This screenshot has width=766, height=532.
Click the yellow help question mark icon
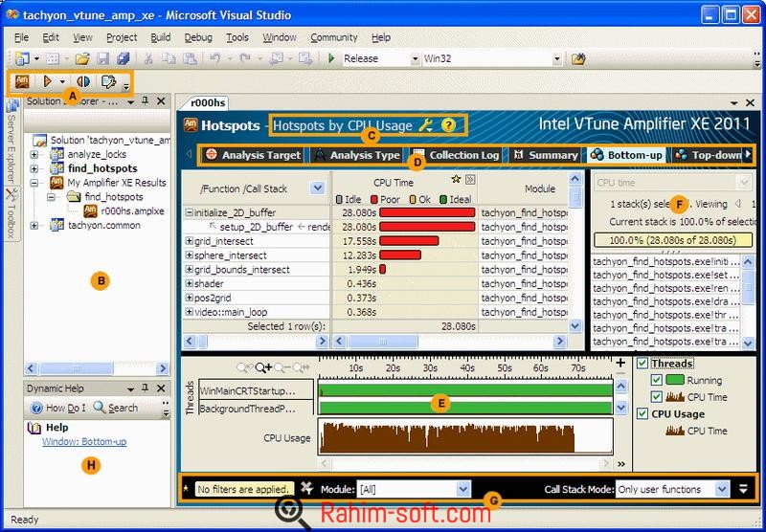[x=447, y=125]
